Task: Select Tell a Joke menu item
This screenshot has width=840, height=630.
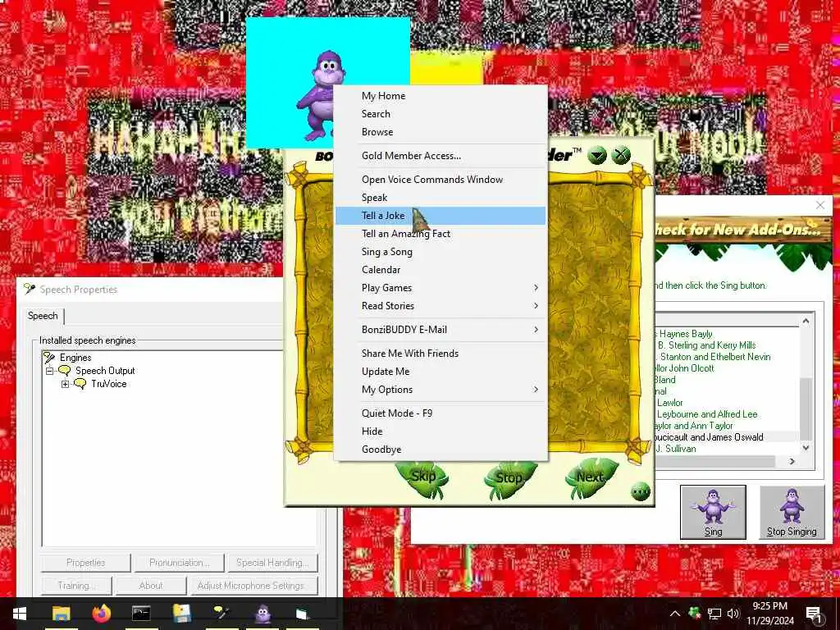Action: coord(441,216)
